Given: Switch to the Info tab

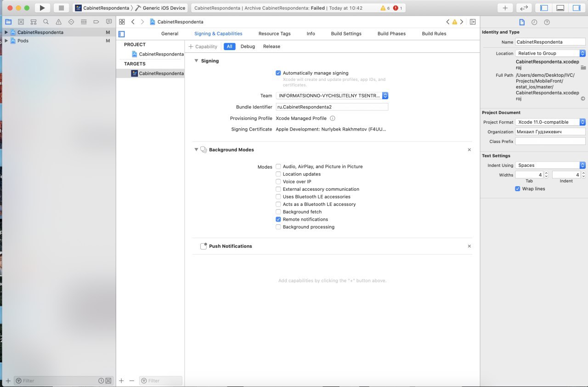Looking at the screenshot, I should pos(311,34).
